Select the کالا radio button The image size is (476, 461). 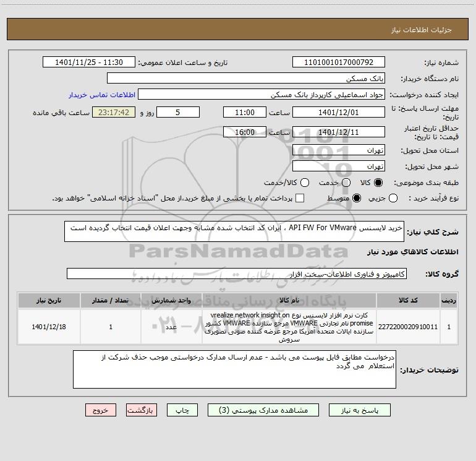(x=378, y=183)
